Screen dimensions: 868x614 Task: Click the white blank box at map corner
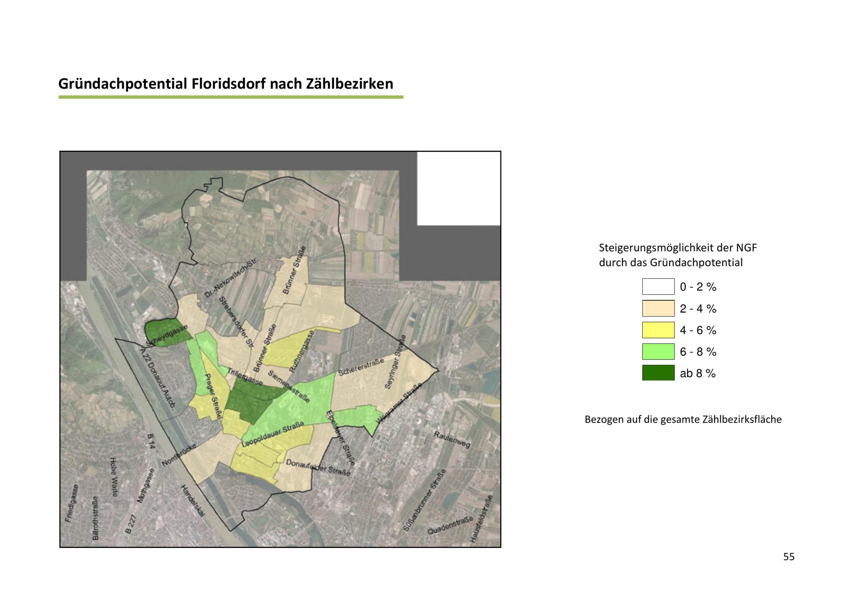click(458, 188)
